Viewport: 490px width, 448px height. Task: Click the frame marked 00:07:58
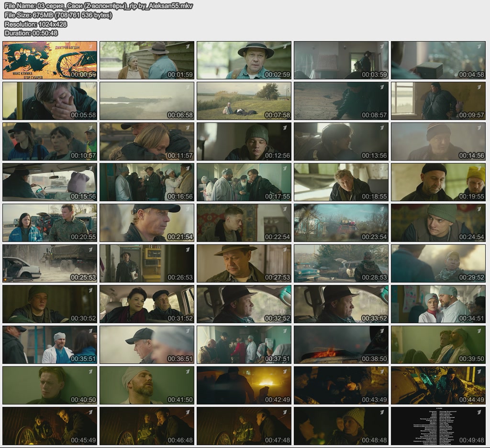point(244,101)
